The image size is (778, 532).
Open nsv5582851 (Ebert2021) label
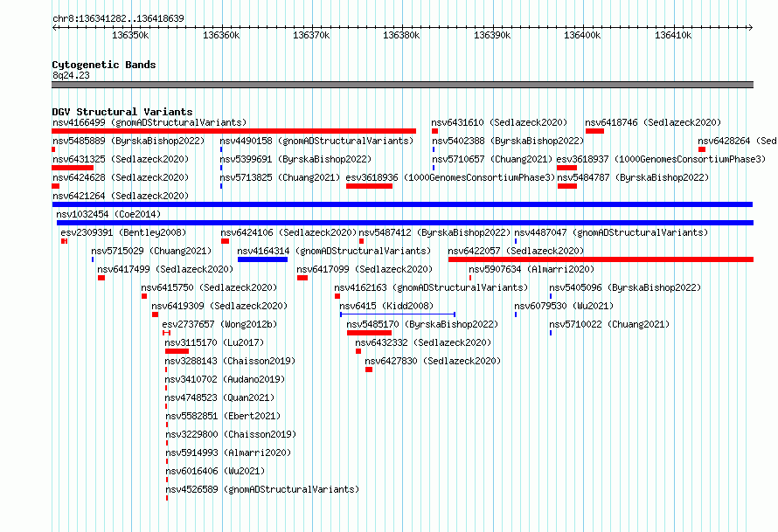[223, 416]
